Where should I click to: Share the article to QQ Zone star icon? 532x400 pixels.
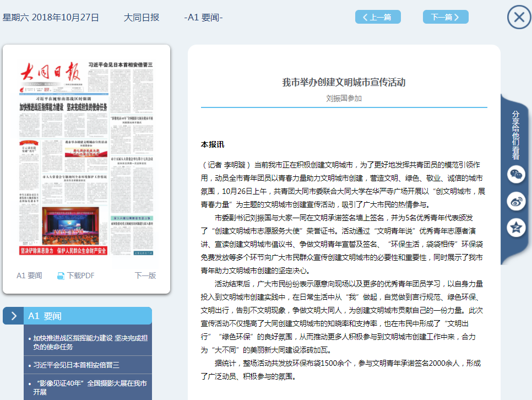516,228
